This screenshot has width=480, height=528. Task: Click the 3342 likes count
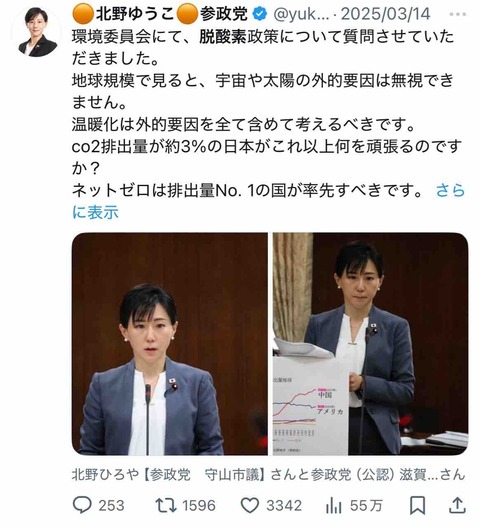pyautogui.click(x=284, y=506)
